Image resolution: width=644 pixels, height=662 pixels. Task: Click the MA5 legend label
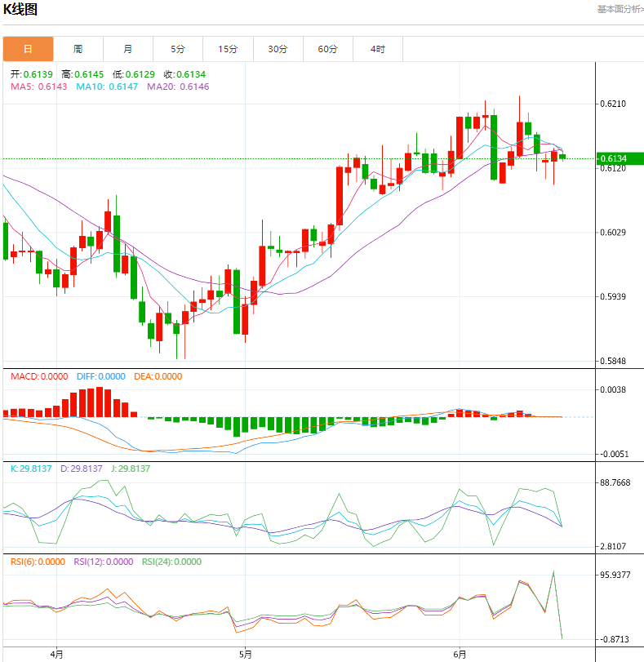pyautogui.click(x=35, y=87)
